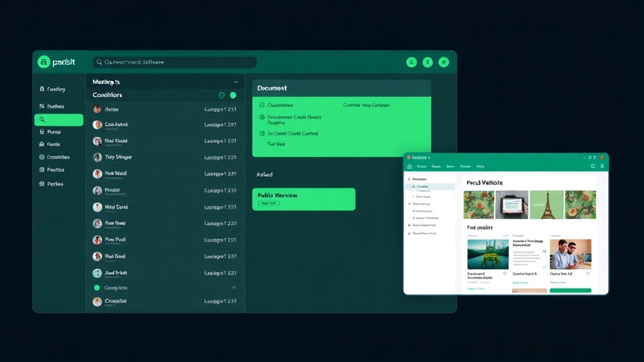Screen dimensions: 644x362
Task: Select the bottom-most section icon in the left sidebar
Action: point(42,184)
